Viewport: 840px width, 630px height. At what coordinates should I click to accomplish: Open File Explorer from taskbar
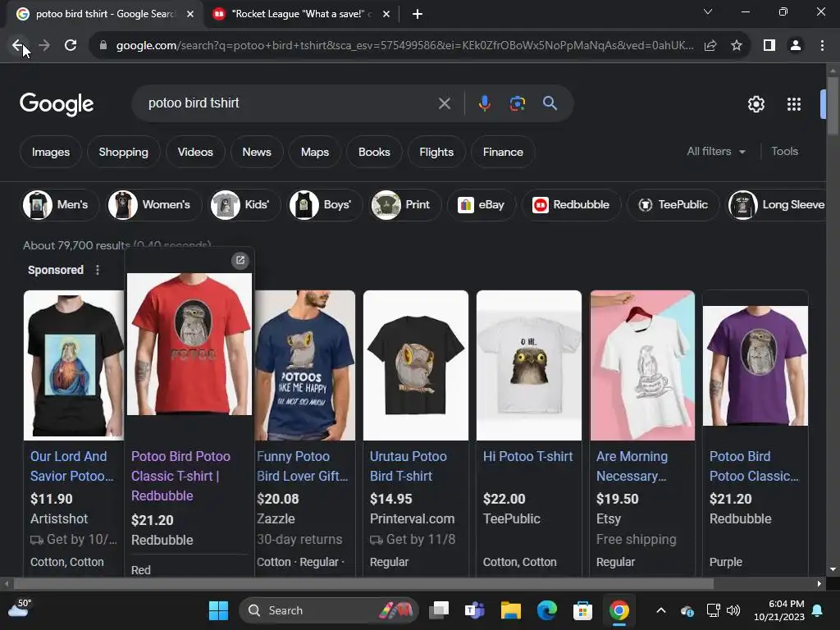[x=510, y=610]
